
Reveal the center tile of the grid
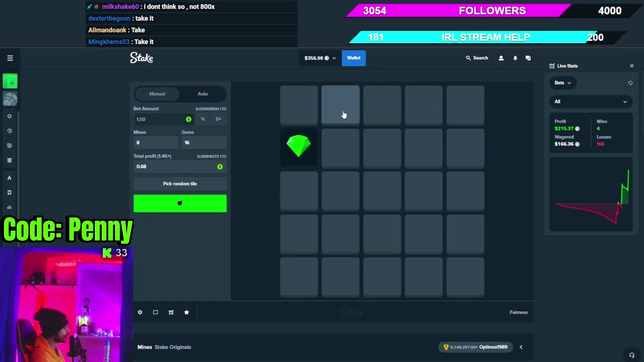coord(382,191)
